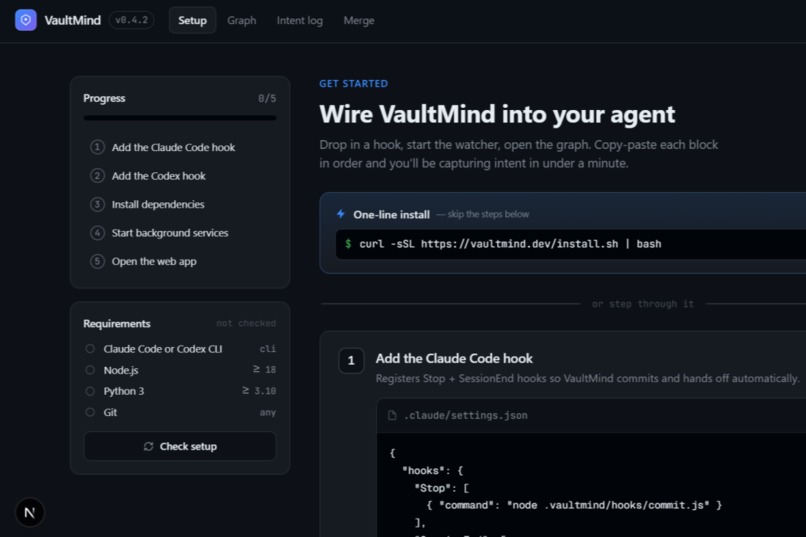Open the Intent log tab

click(300, 21)
